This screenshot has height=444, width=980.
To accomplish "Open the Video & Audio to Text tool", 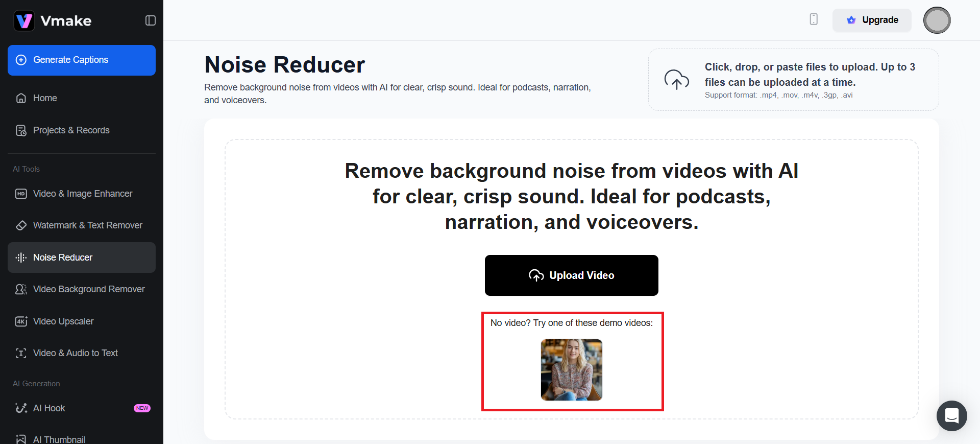I will tap(75, 353).
